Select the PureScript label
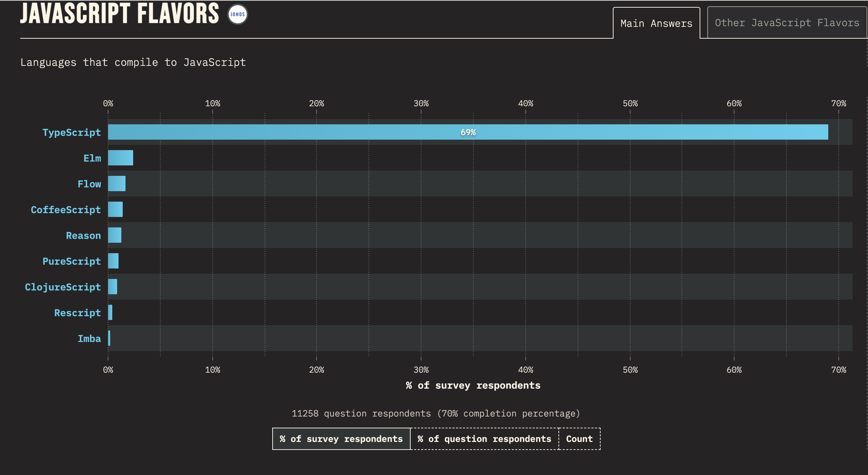Viewport: 868px width, 475px height. click(71, 261)
